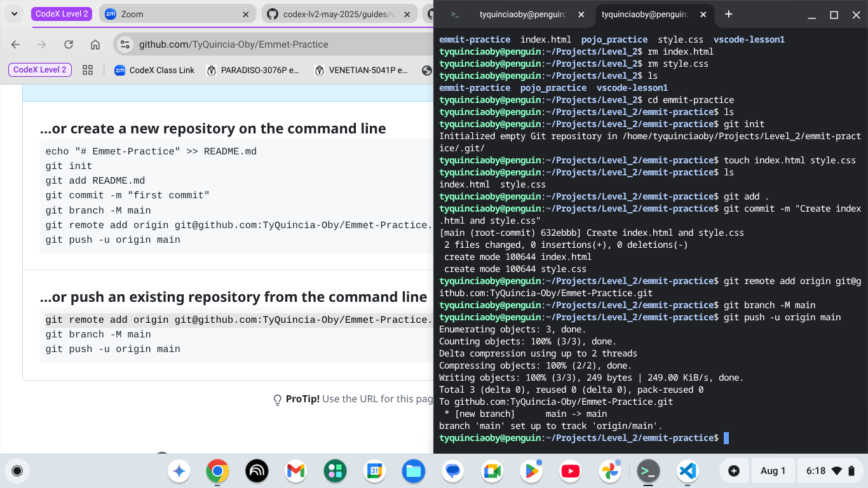Screen dimensions: 868x488
Task: Click 'touch index.html style.css' command
Action: tap(790, 160)
